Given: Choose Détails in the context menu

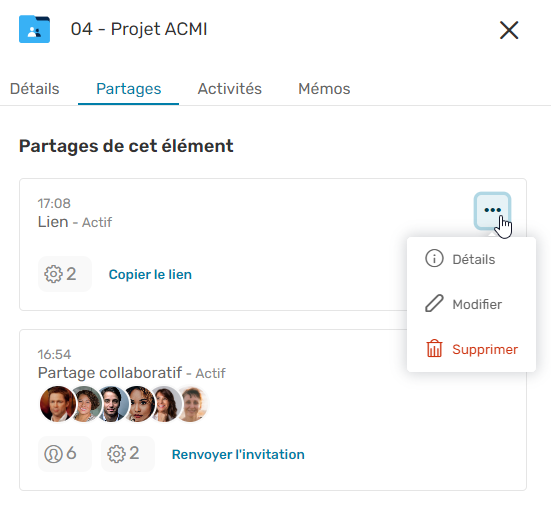Looking at the screenshot, I should pyautogui.click(x=471, y=259).
